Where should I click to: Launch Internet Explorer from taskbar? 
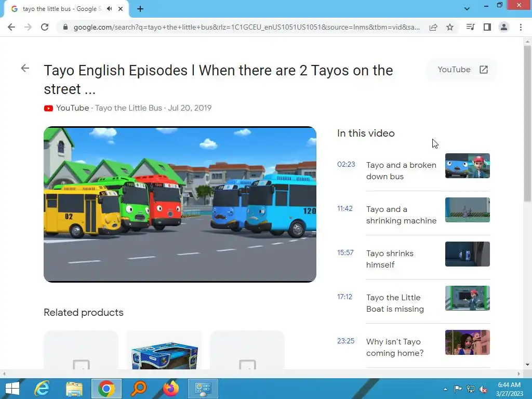pos(42,389)
